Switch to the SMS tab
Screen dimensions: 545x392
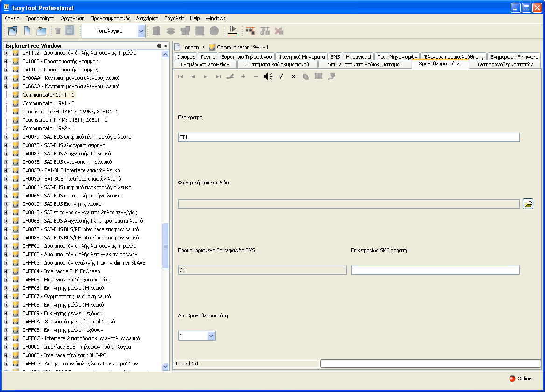(x=335, y=56)
